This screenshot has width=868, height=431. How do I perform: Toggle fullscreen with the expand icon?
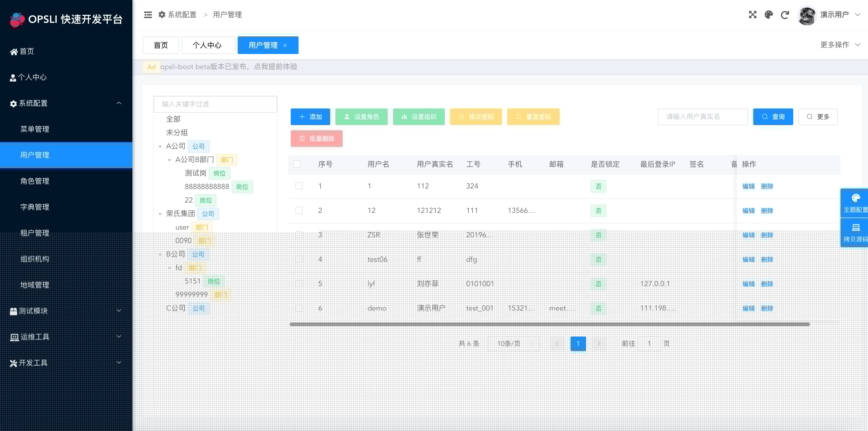[x=752, y=15]
